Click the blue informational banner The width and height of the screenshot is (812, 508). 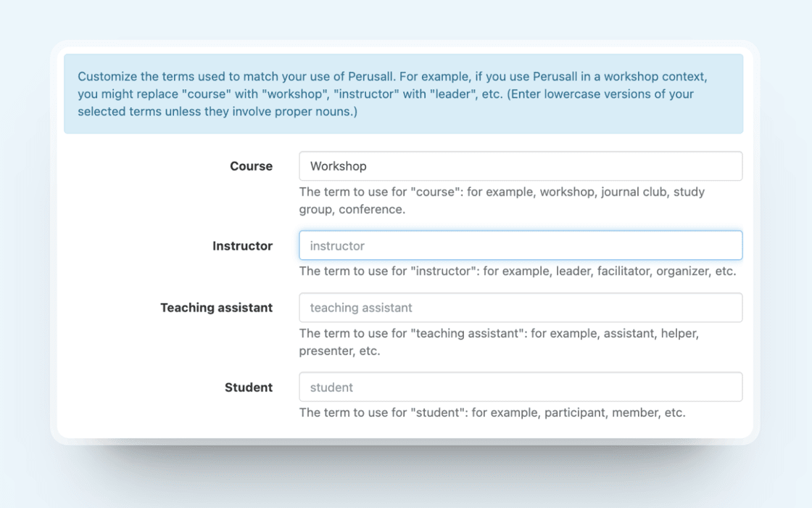coord(403,94)
